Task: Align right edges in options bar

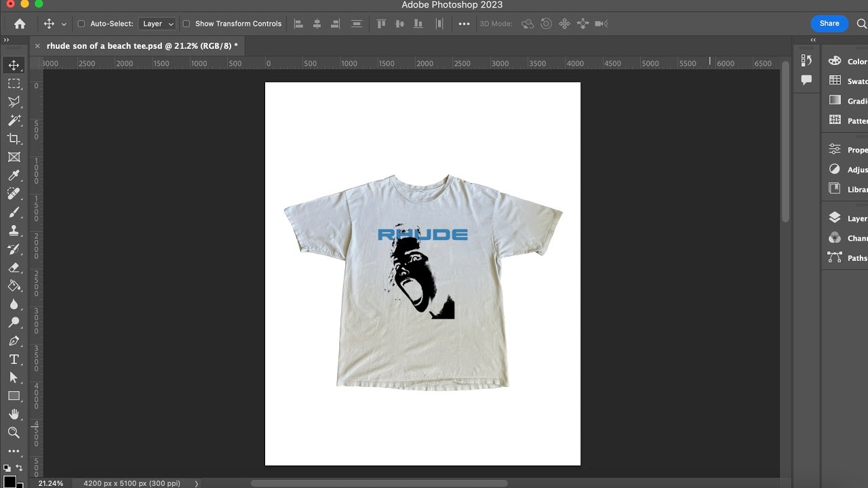Action: click(335, 24)
